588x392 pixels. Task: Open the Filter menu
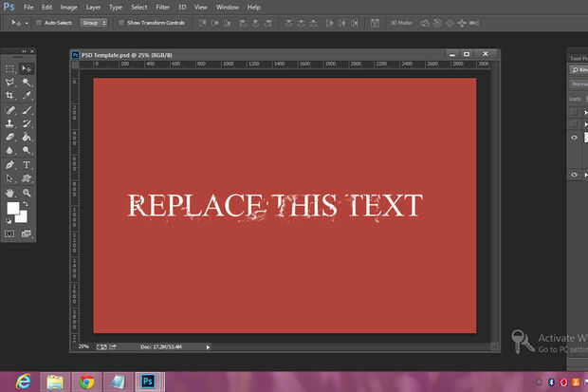coord(163,7)
